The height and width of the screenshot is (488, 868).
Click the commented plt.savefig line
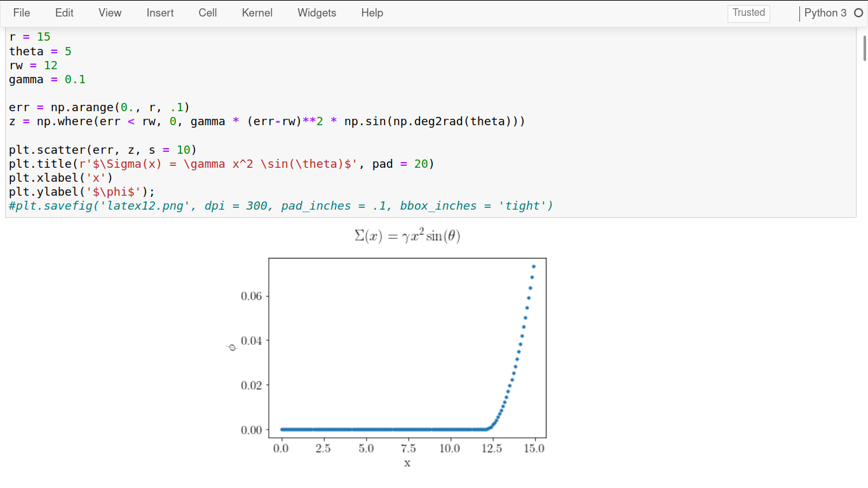[x=281, y=206]
